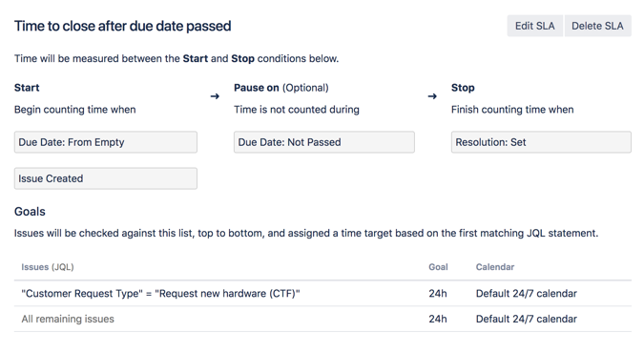The width and height of the screenshot is (644, 353).
Task: Click the Calendar column header
Action: 495,267
